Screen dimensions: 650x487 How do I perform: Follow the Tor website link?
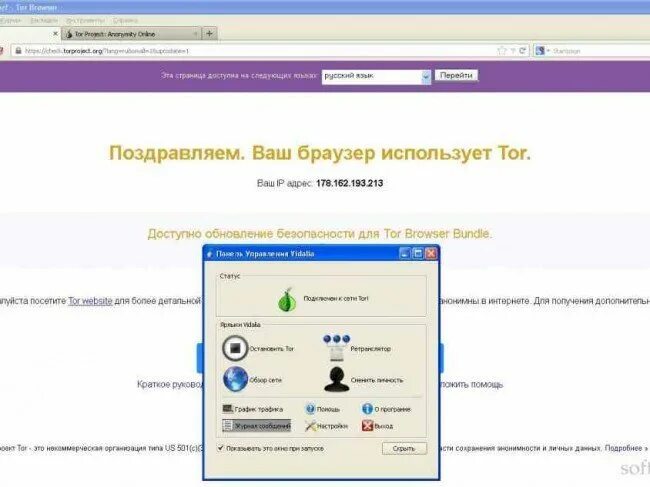(x=90, y=301)
